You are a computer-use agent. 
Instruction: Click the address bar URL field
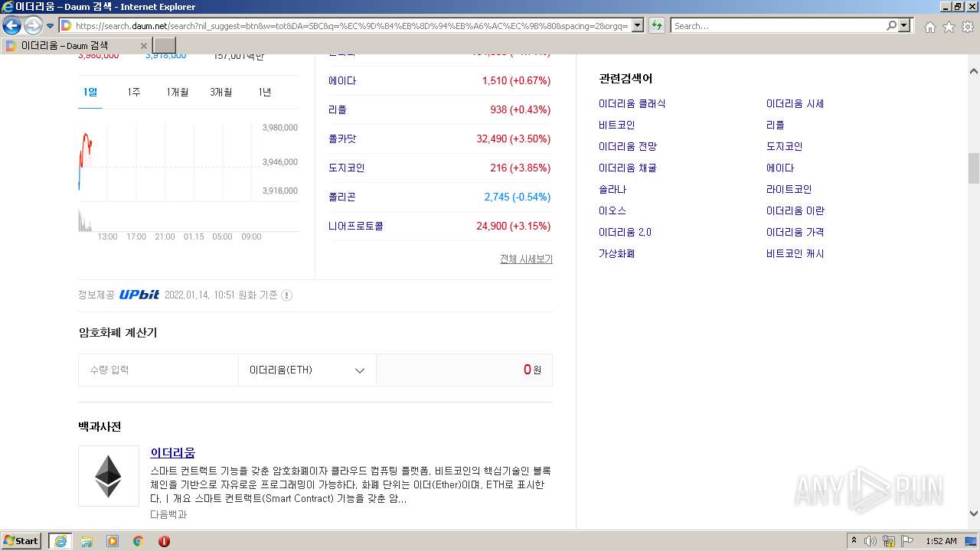click(x=351, y=26)
